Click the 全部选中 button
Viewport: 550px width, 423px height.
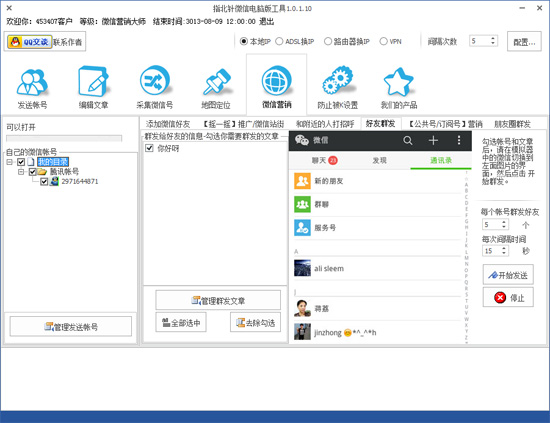[x=181, y=322]
